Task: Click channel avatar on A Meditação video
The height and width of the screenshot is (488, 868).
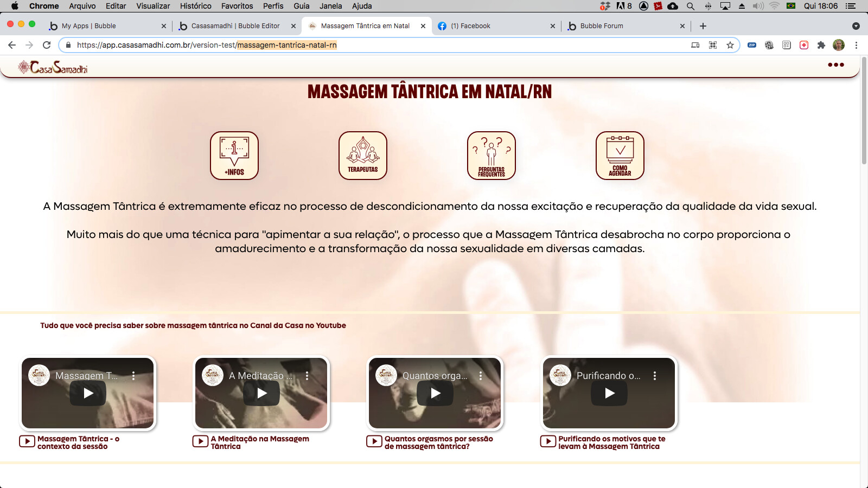Action: click(213, 375)
